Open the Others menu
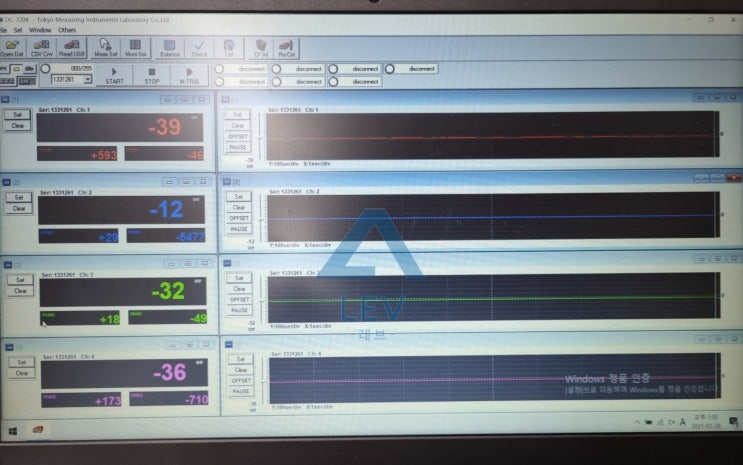The image size is (743, 465). [66, 30]
